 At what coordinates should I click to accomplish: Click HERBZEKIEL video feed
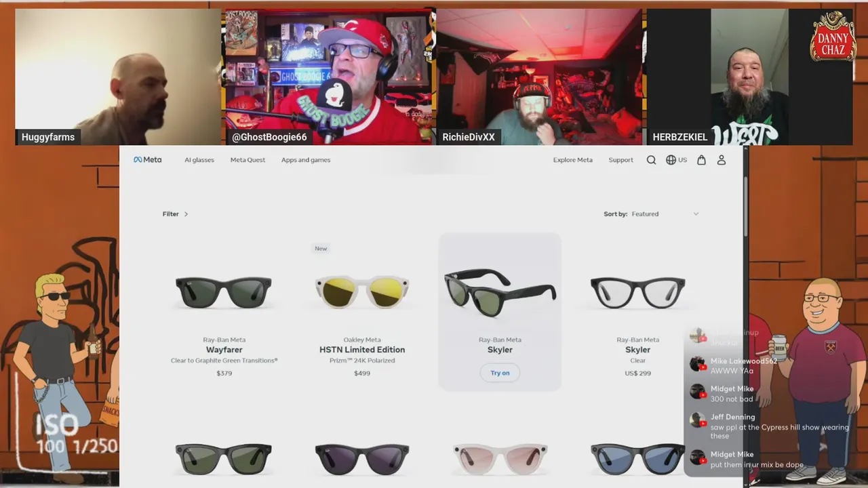pos(749,77)
